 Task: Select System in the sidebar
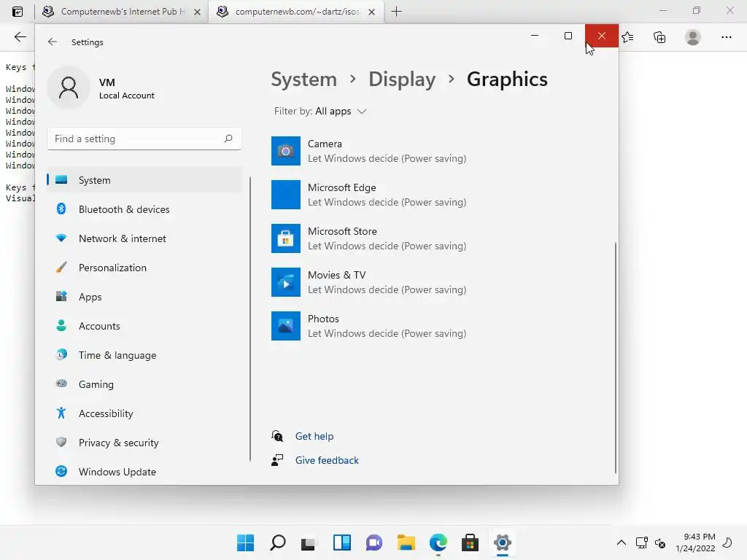coord(144,180)
